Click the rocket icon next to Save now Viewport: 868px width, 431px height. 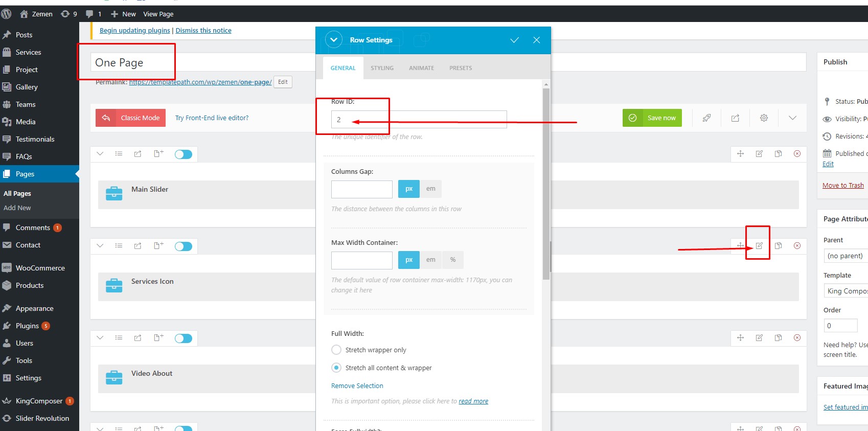tap(706, 118)
